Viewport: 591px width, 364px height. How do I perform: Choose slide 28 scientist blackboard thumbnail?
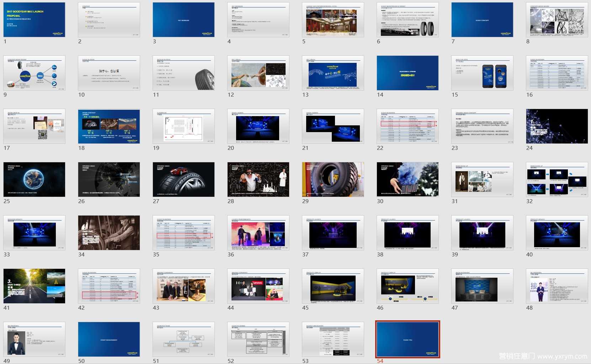pos(258,179)
